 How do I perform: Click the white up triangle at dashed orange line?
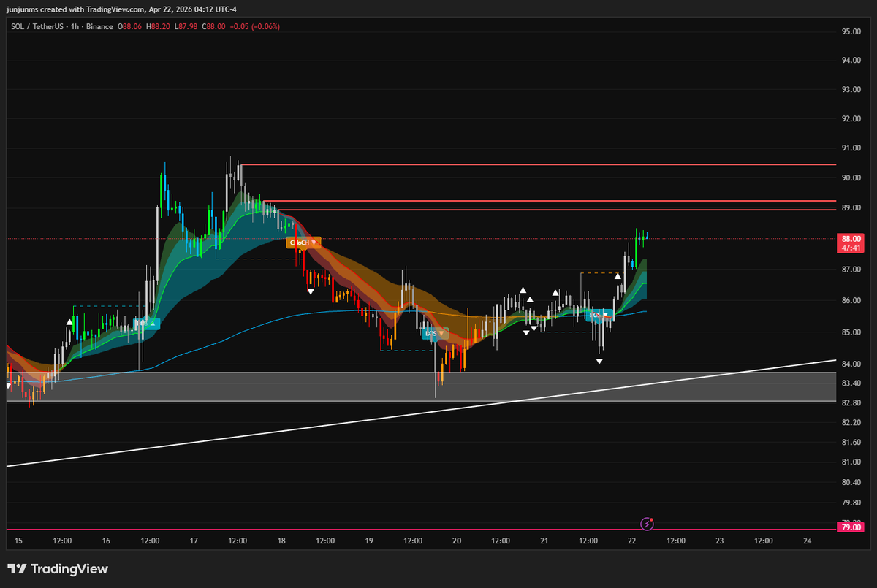(x=618, y=277)
